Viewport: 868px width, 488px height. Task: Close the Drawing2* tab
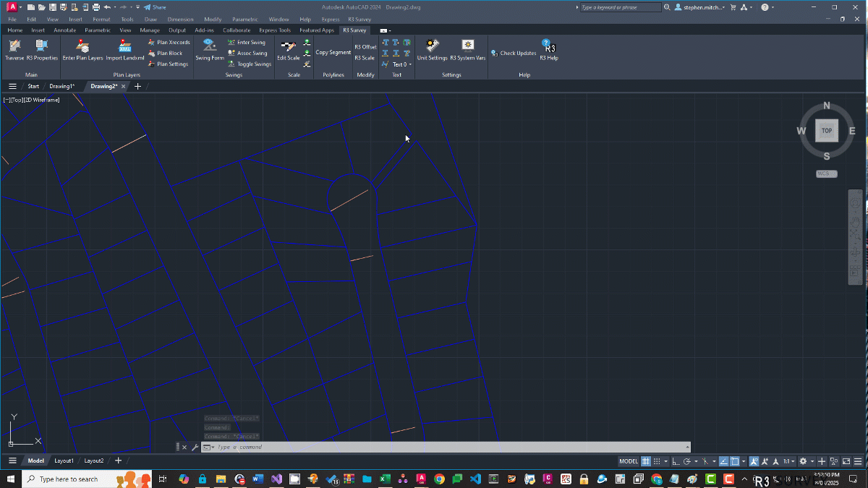point(123,86)
